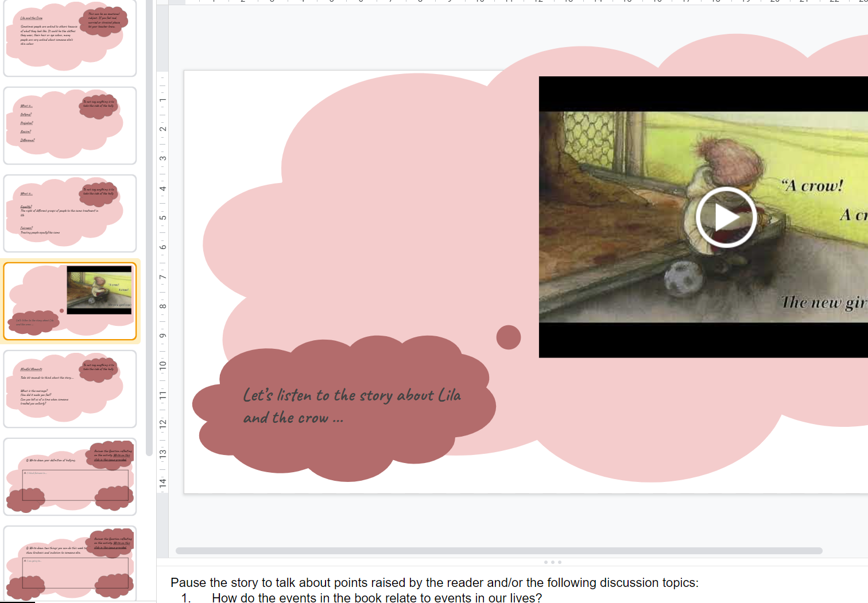Image resolution: width=868 pixels, height=603 pixels.
Task: Click the three-dot speaker notes divider handle
Action: click(552, 562)
